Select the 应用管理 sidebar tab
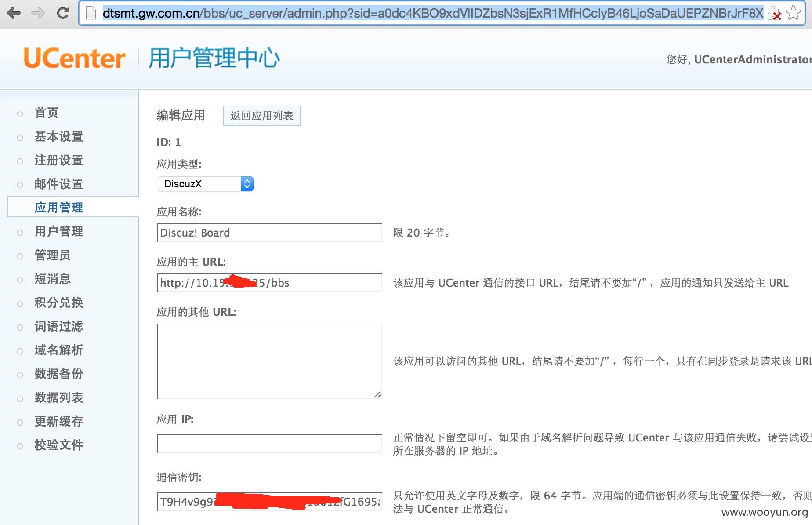The image size is (812, 525). [x=73, y=207]
